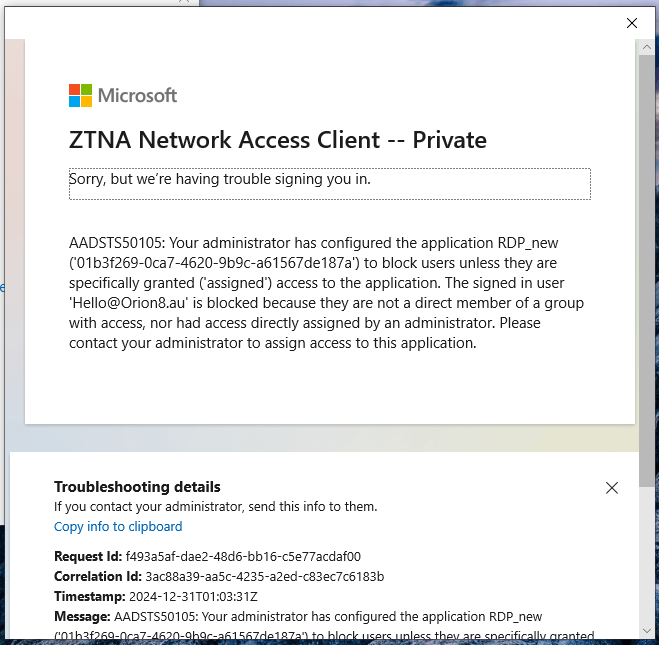Click the Request Id label
The height and width of the screenshot is (645, 659).
(88, 556)
